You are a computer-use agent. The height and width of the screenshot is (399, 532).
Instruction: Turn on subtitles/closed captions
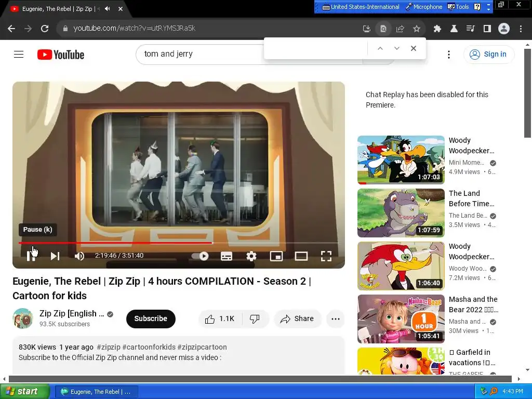click(227, 256)
